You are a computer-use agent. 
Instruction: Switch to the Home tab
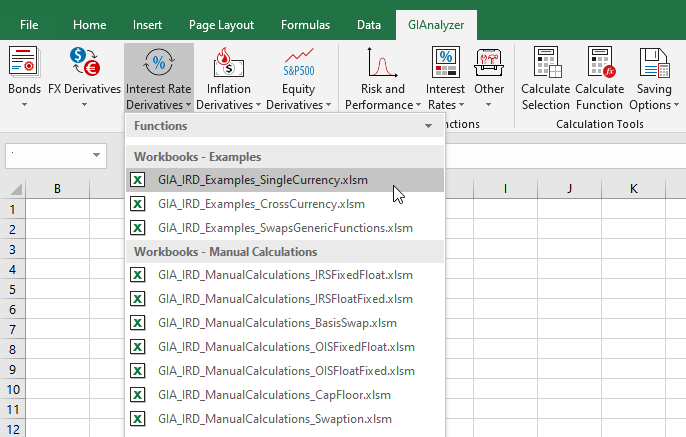pyautogui.click(x=89, y=25)
